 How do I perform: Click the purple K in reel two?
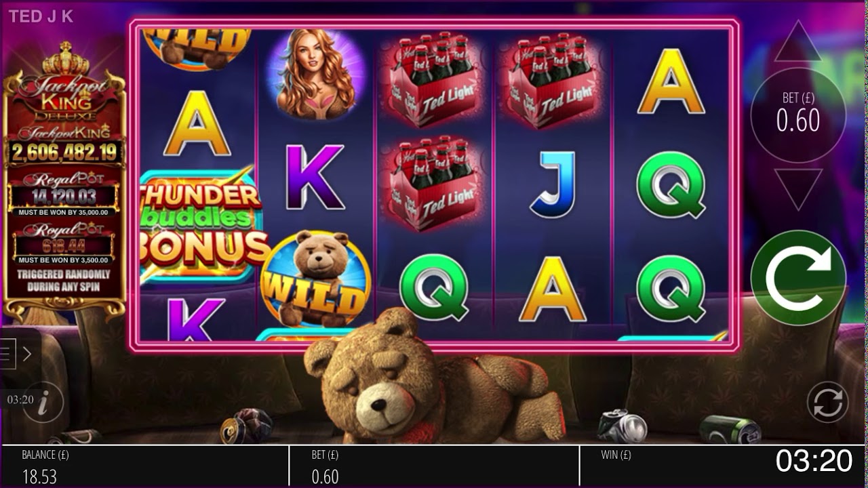(315, 177)
